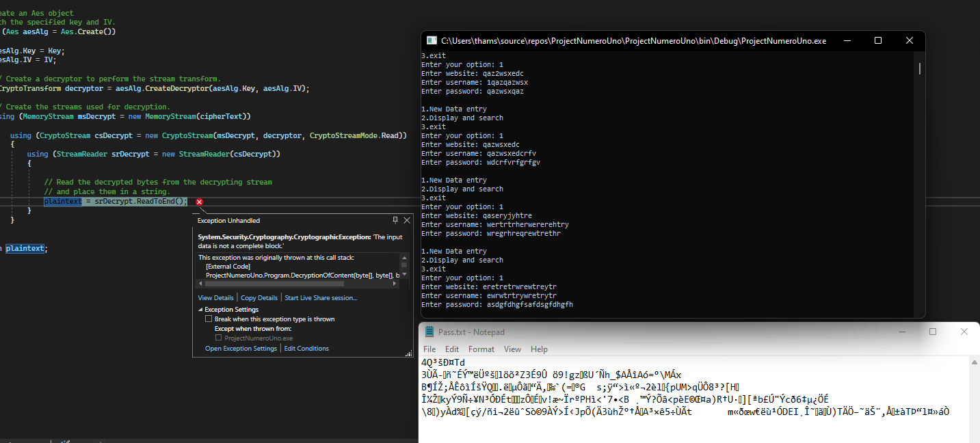Click the StreamReader srDecrypt code line
Viewport: 980px width, 443px height.
[154, 155]
